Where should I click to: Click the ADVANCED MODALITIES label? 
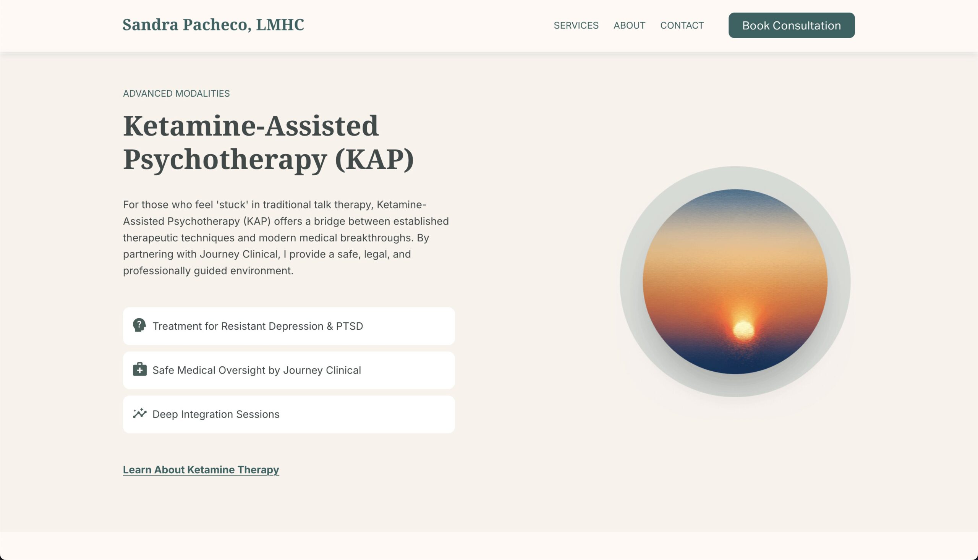tap(176, 94)
